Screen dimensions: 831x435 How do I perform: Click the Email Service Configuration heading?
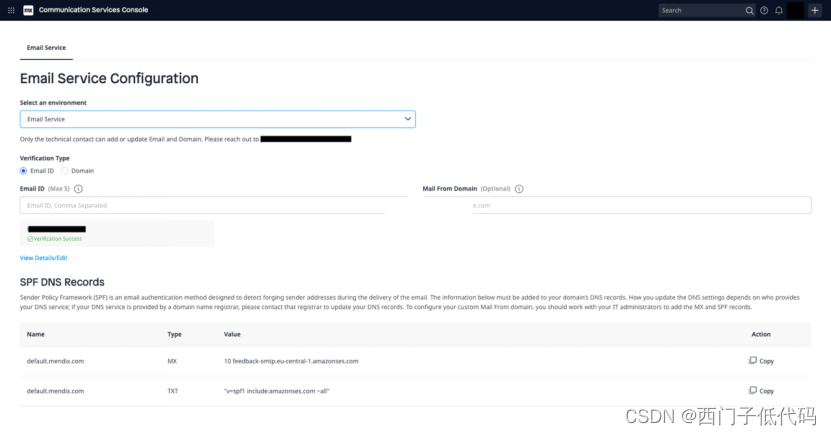click(x=109, y=78)
